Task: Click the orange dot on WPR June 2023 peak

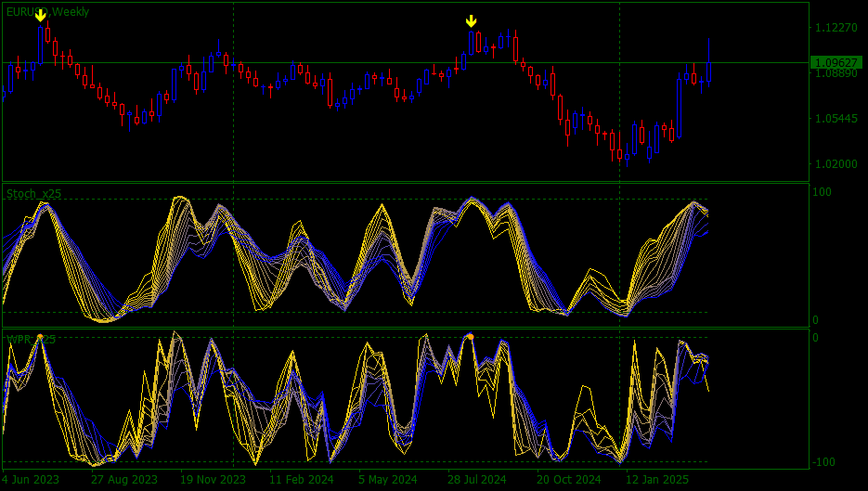Action: [x=40, y=337]
